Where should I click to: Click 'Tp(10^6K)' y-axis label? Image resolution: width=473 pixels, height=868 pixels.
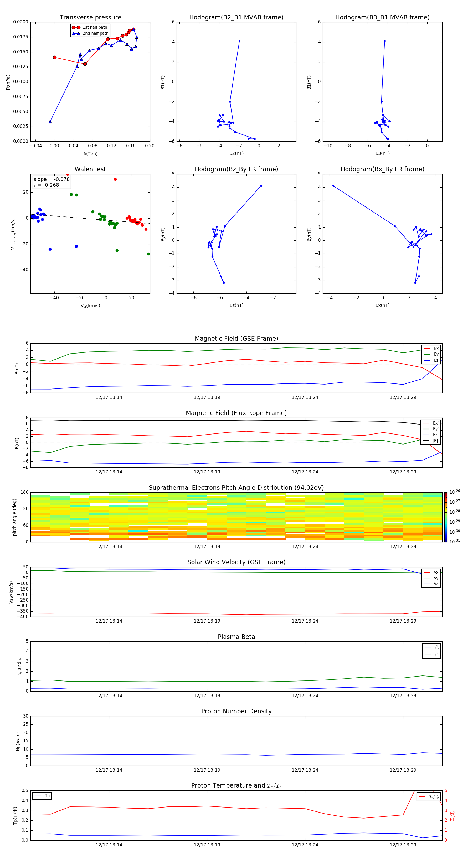(15, 815)
